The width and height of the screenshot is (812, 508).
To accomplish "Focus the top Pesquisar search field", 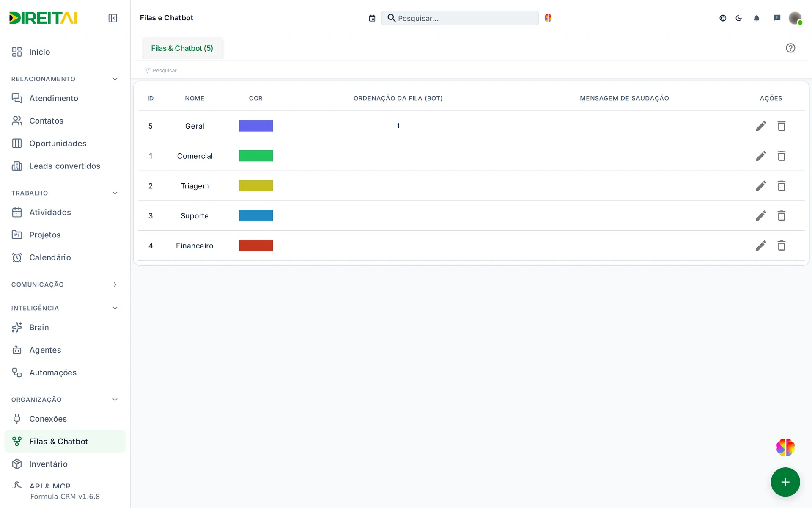I will [460, 18].
